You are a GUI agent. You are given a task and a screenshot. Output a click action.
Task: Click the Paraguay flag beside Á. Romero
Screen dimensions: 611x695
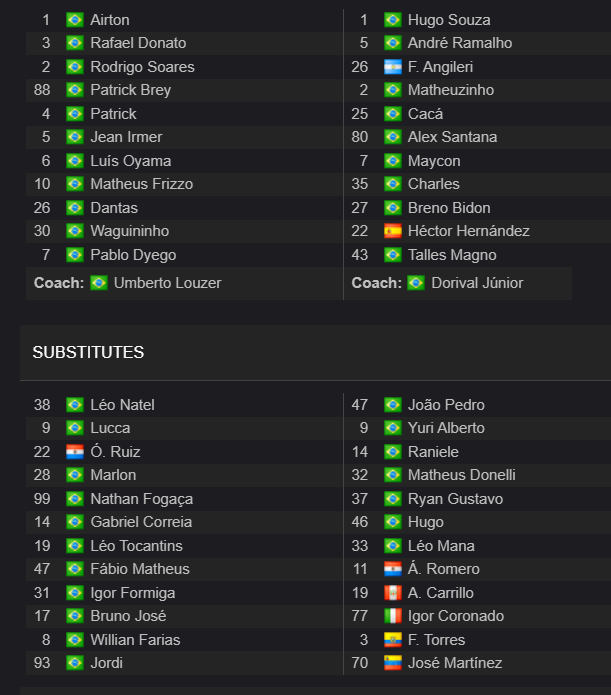tap(392, 569)
